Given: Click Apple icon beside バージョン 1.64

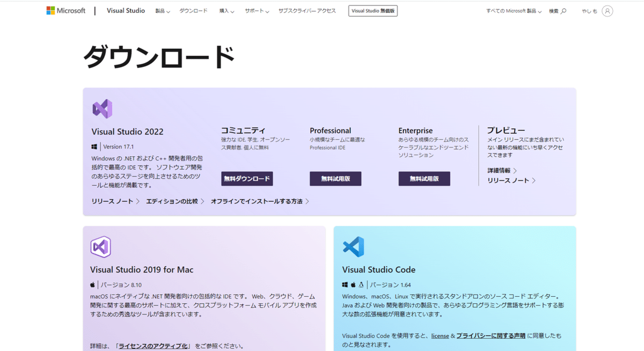Looking at the screenshot, I should coord(353,285).
